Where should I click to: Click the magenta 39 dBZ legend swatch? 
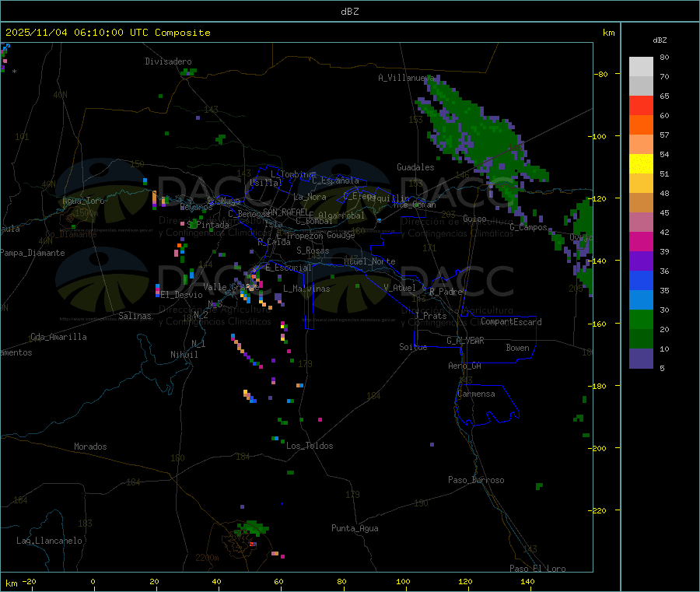(641, 241)
